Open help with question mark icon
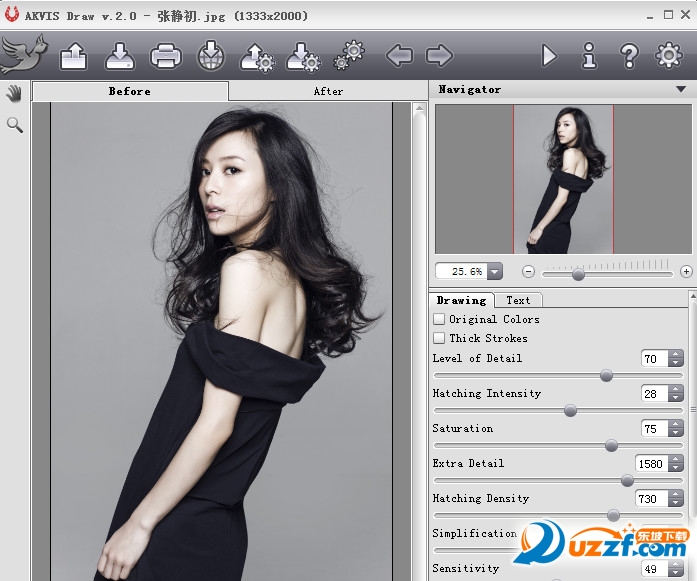The height and width of the screenshot is (581, 697). coord(629,56)
